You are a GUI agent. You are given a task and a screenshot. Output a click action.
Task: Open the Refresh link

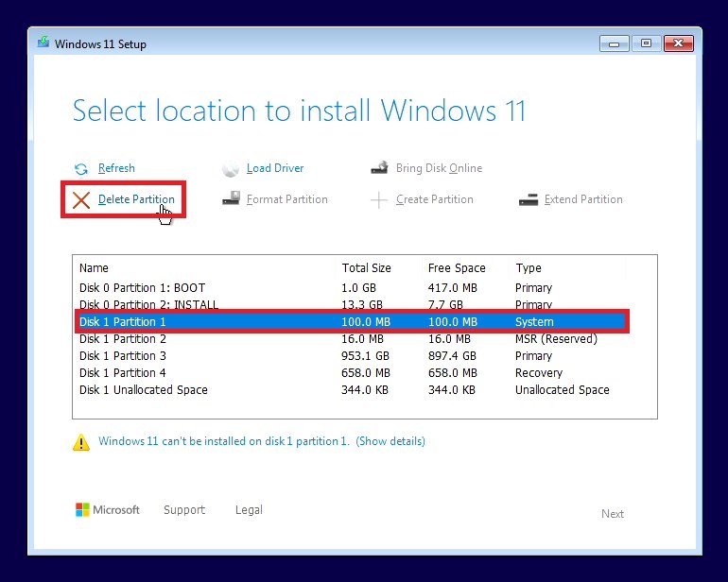(x=116, y=168)
